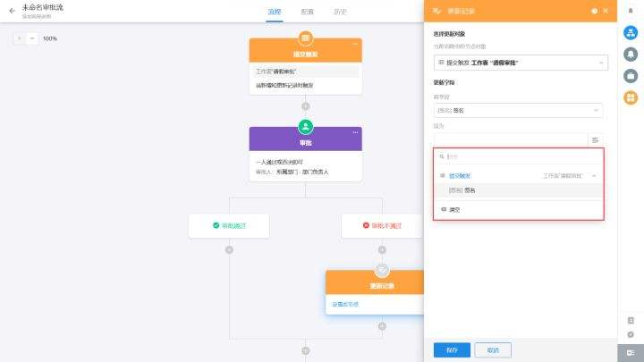The height and width of the screenshot is (362, 644).
Task: Click the blue org-chart icon in right sidebar
Action: pyautogui.click(x=631, y=32)
